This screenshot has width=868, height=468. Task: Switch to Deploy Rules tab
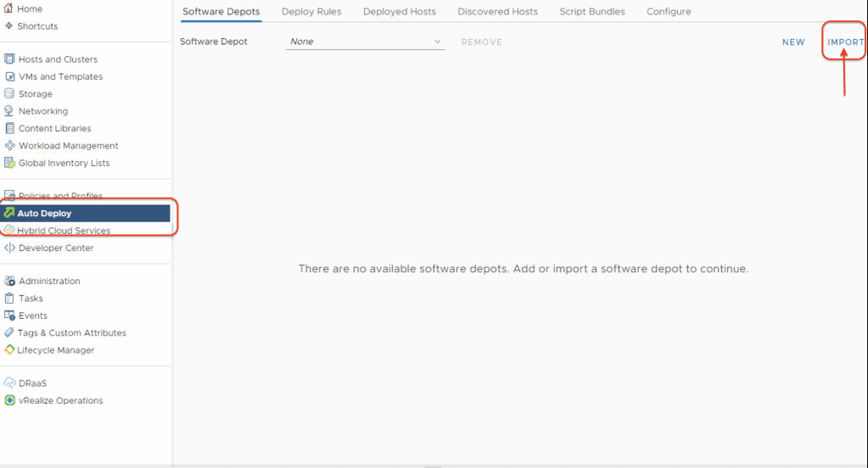[x=311, y=12]
